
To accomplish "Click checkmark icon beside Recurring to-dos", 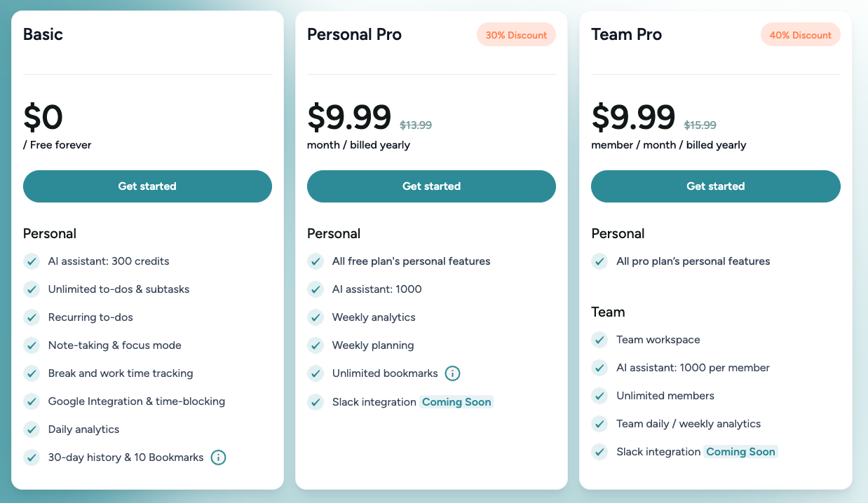I will tap(32, 317).
